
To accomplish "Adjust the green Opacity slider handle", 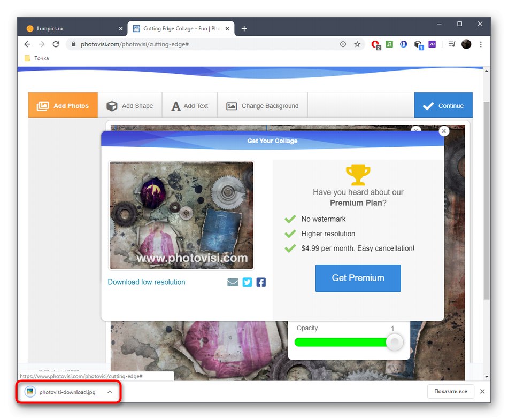I will [x=395, y=342].
